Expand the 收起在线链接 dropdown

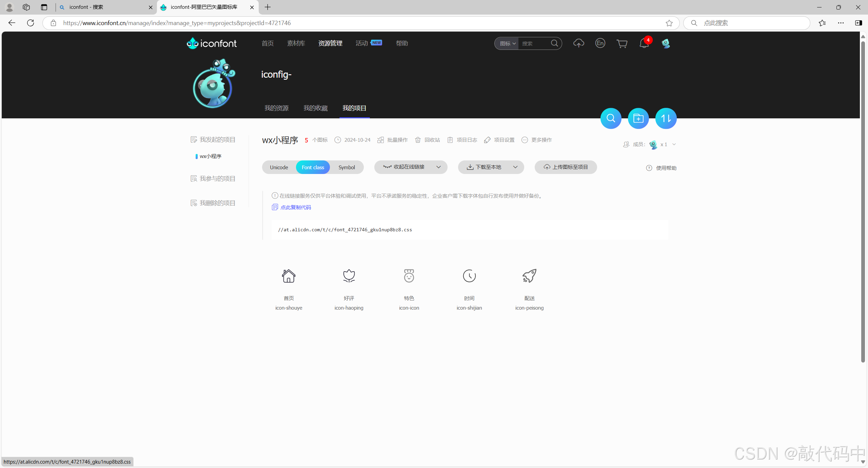point(438,167)
